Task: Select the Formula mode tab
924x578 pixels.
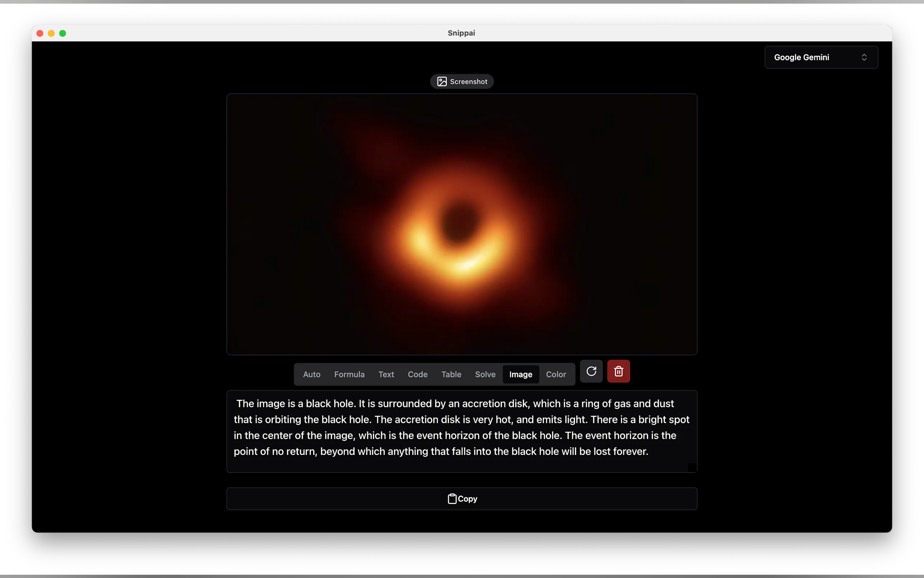Action: pos(349,374)
